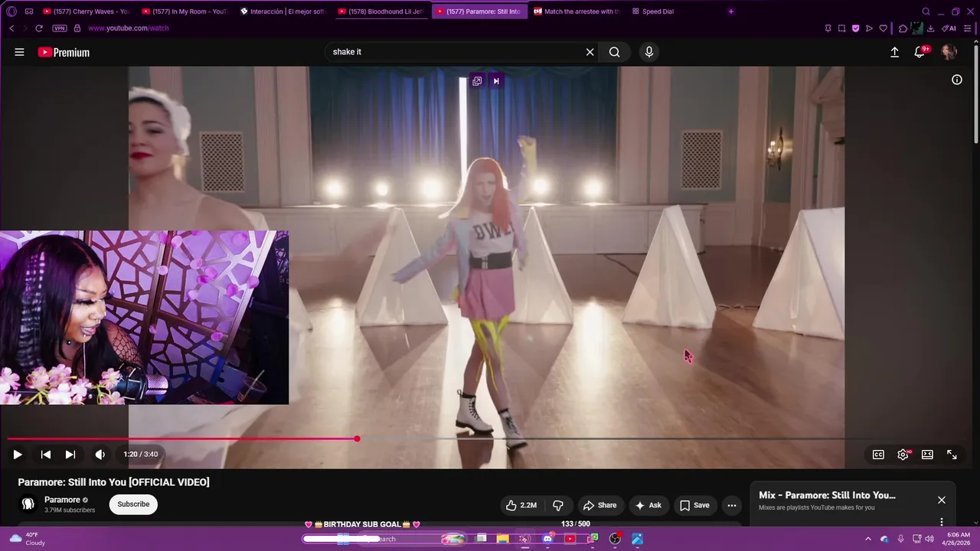Open the YouTube guide hamburger menu

tap(19, 52)
